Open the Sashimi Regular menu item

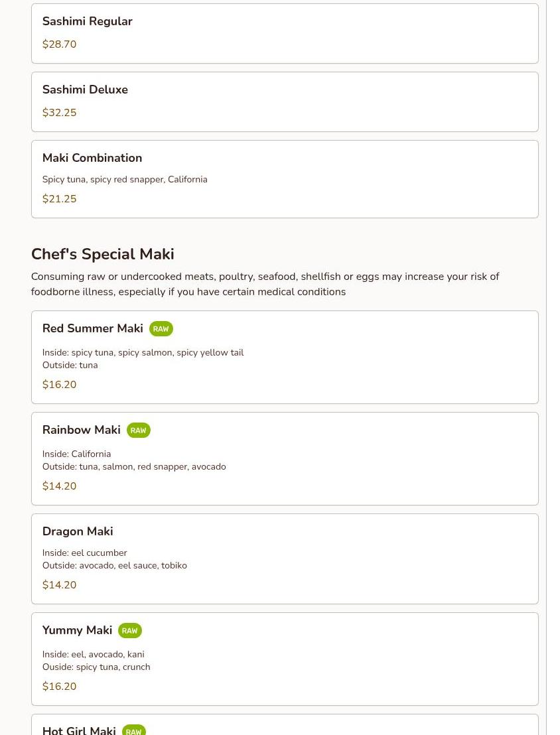[87, 21]
